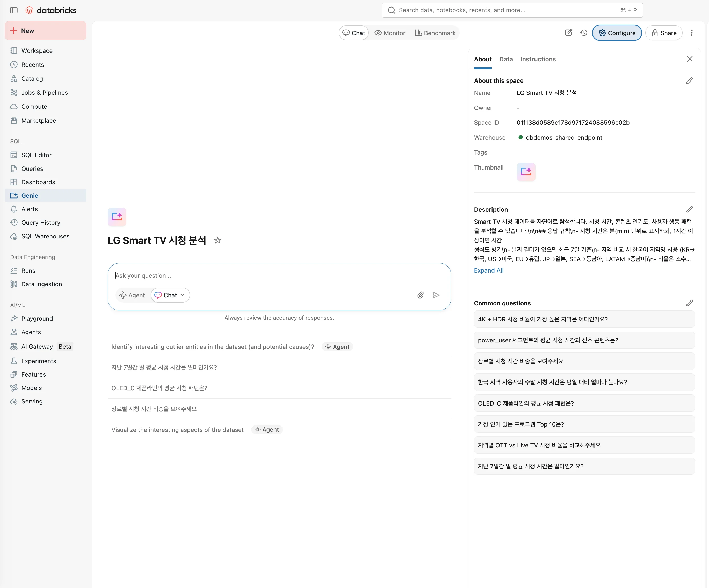The image size is (709, 588).
Task: Collapse the sidebar with the panel icon
Action: pos(14,10)
